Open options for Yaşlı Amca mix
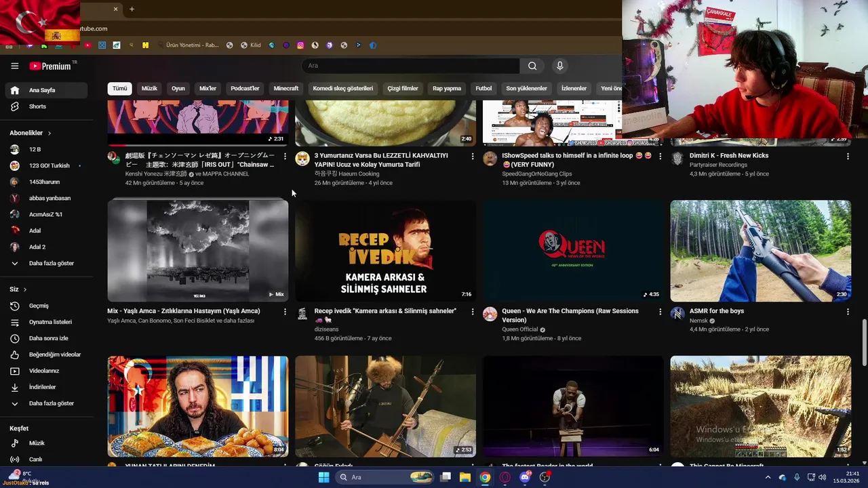 coord(285,312)
